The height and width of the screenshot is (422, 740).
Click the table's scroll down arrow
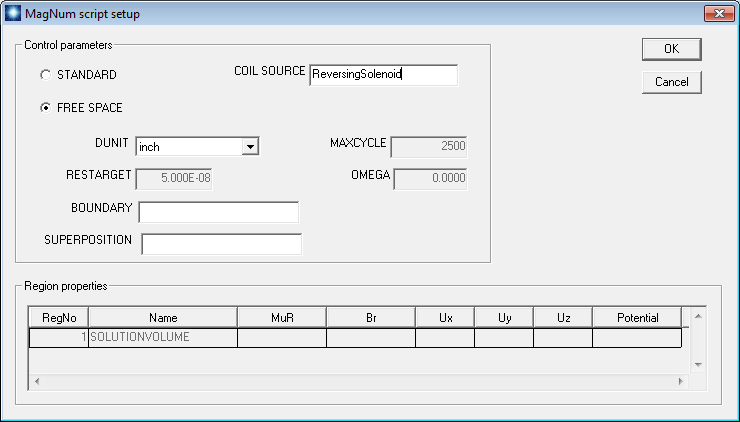tap(698, 365)
